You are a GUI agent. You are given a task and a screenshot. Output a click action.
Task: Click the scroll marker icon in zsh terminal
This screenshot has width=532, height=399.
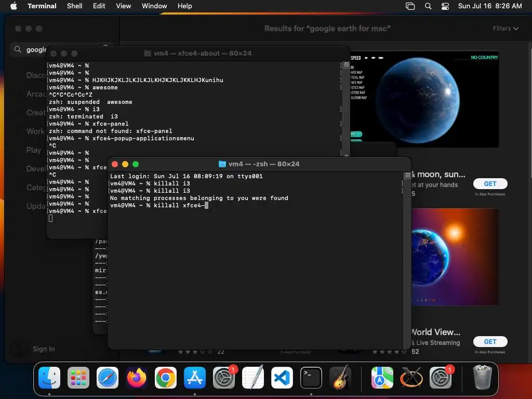click(x=407, y=176)
